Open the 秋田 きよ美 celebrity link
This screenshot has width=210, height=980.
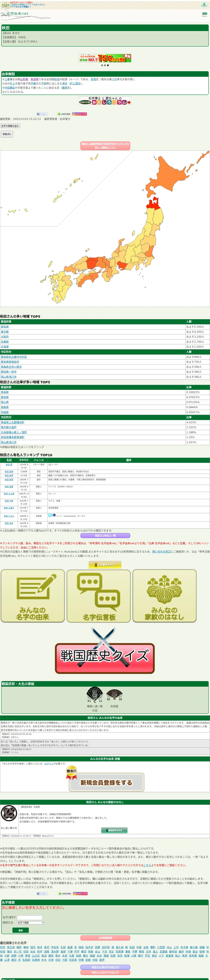click(9, 494)
